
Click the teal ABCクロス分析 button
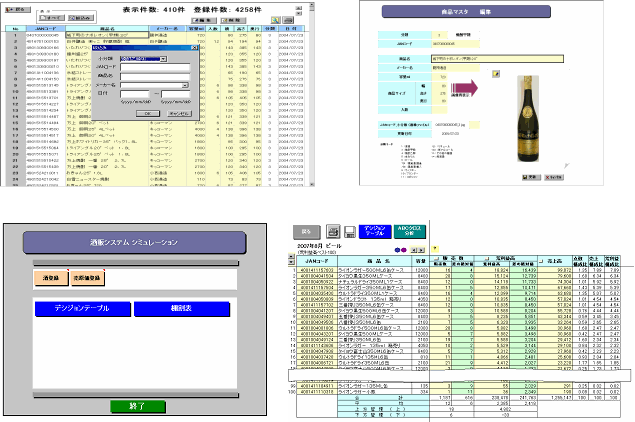[409, 231]
